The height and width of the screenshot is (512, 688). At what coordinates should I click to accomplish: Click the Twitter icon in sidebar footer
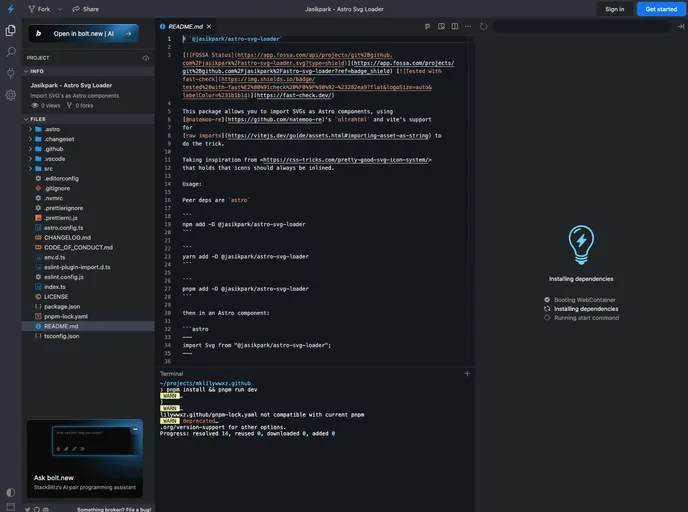coord(28,509)
